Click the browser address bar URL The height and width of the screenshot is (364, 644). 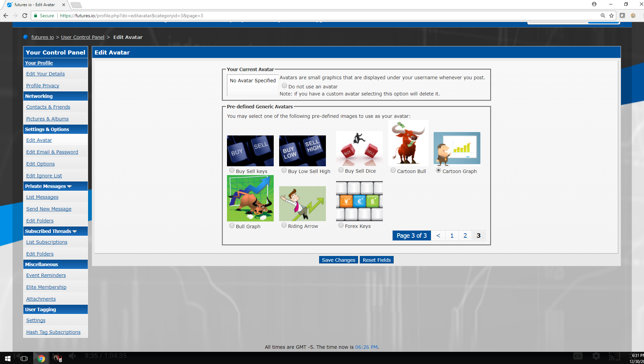pyautogui.click(x=131, y=16)
